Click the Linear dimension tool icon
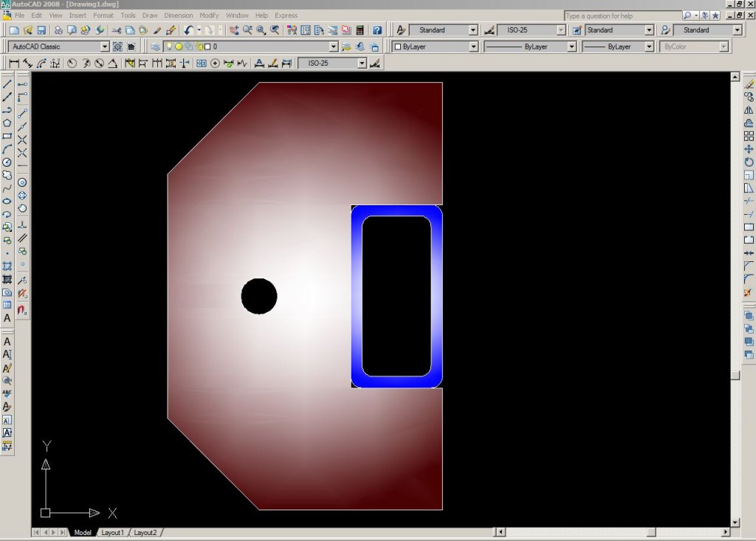The width and height of the screenshot is (756, 541). click(14, 63)
